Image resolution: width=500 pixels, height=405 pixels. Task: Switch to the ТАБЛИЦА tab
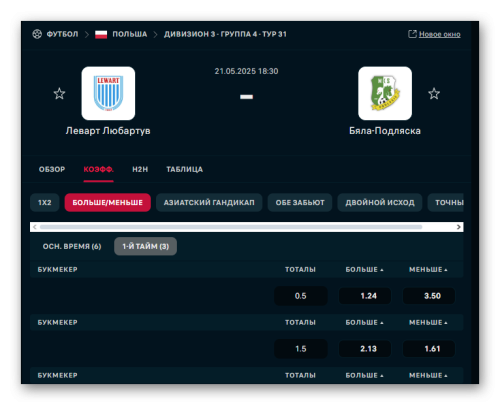tap(185, 169)
